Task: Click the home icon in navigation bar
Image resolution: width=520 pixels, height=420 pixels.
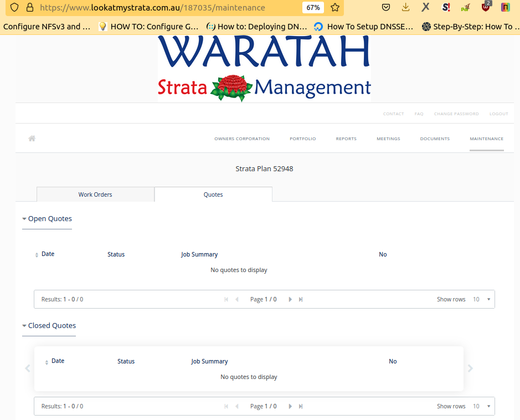Action: pyautogui.click(x=32, y=139)
